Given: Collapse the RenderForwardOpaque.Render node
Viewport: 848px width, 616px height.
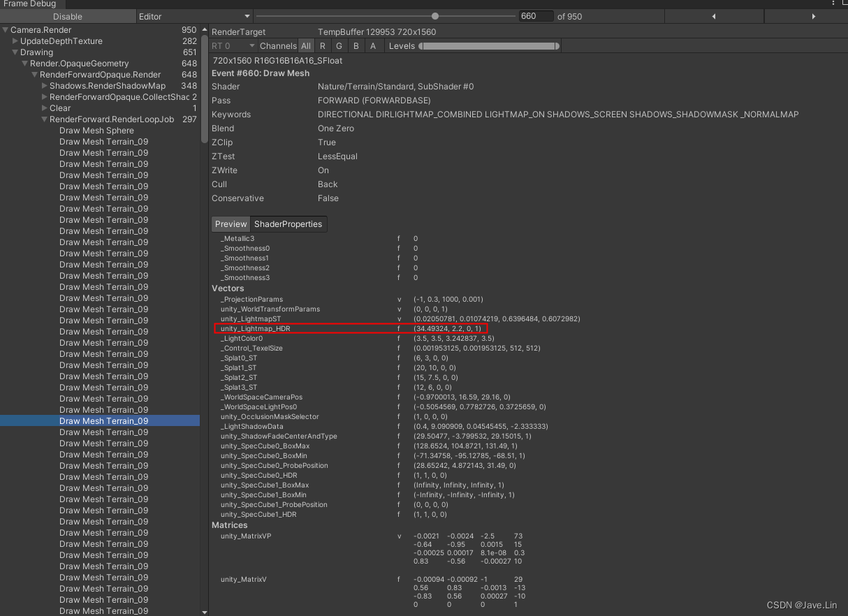Looking at the screenshot, I should (35, 75).
